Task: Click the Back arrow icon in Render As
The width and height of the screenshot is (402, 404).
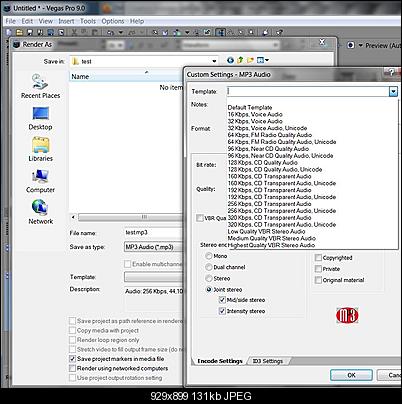Action: (230, 60)
